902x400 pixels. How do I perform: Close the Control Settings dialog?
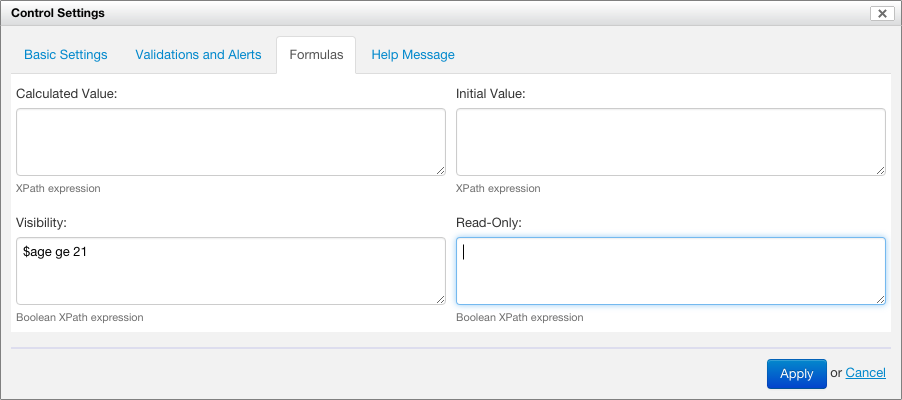[x=882, y=13]
